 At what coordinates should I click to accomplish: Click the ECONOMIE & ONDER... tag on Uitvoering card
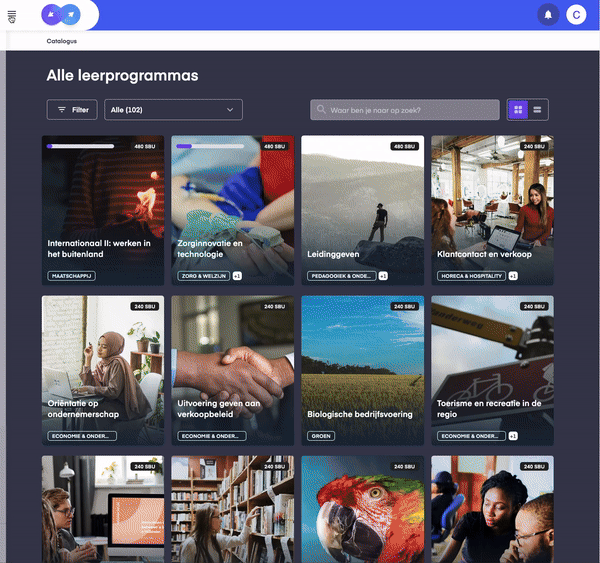click(x=212, y=436)
